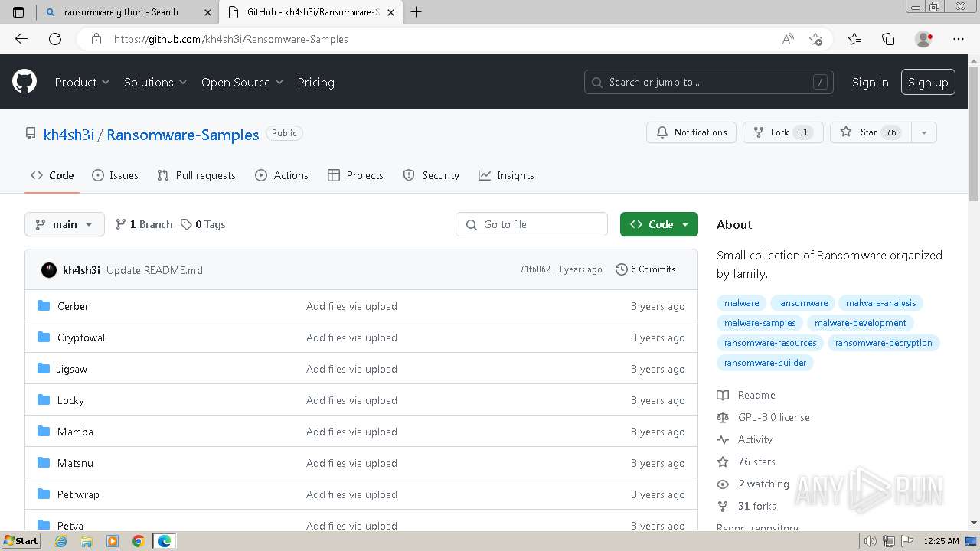Image resolution: width=980 pixels, height=551 pixels.
Task: Open the Favorites list icon
Action: coord(854,39)
